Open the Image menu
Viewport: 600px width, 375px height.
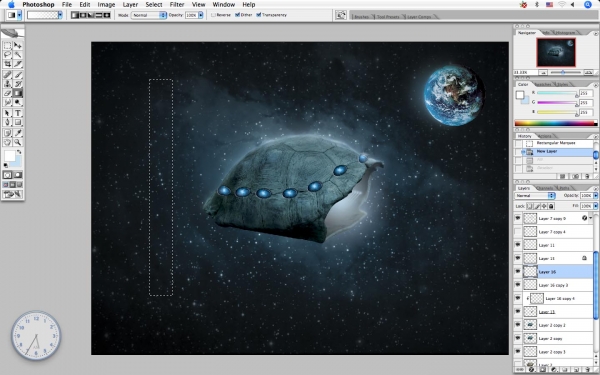click(x=106, y=5)
